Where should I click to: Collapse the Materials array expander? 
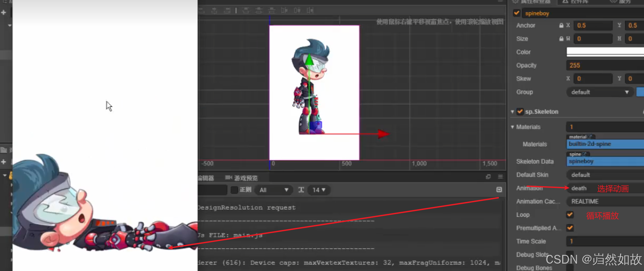pyautogui.click(x=512, y=127)
